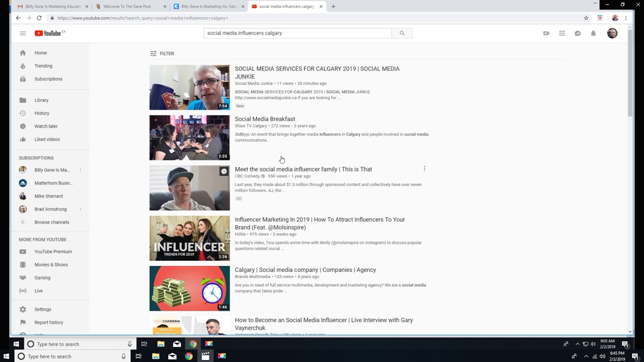The width and height of the screenshot is (644, 362).
Task: Open the Influencer Marketing In 2019 video title
Action: point(319,223)
